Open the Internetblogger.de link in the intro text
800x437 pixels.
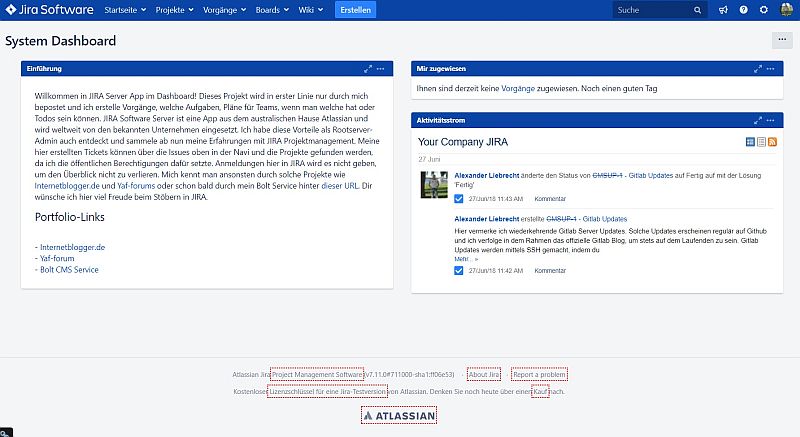pyautogui.click(x=67, y=186)
